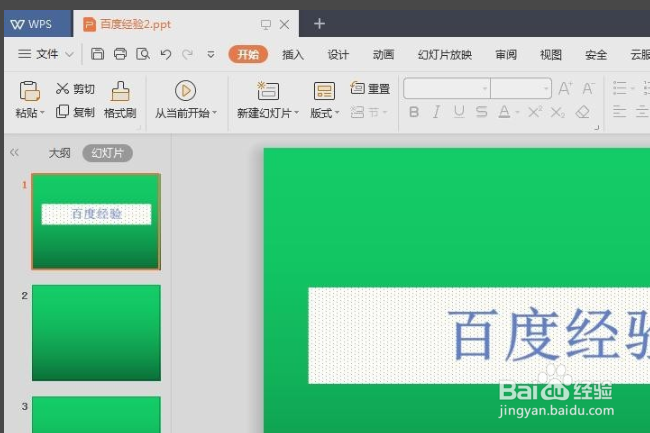Screen dimensions: 650x433
Task: Switch to the 开始 ribbon tab
Action: click(x=248, y=54)
